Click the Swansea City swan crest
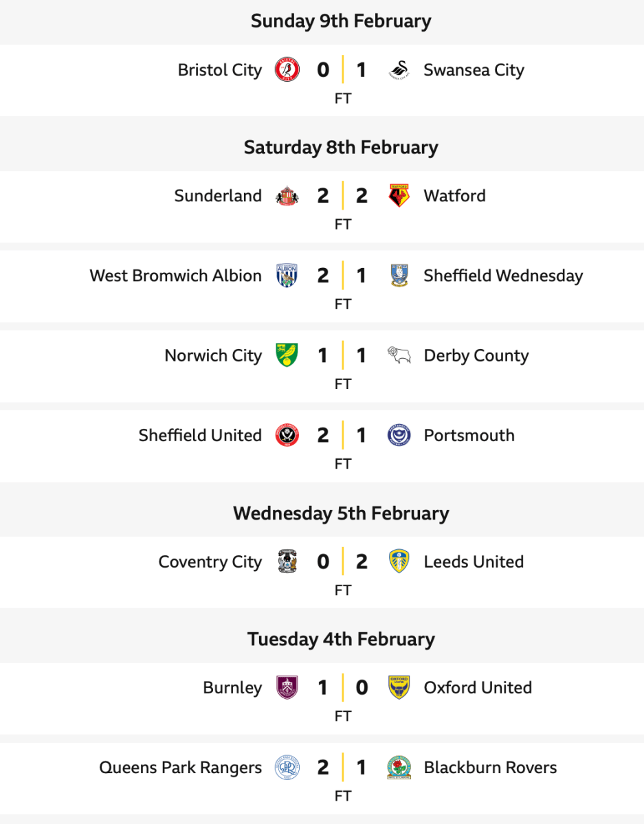This screenshot has height=824, width=644. [399, 70]
